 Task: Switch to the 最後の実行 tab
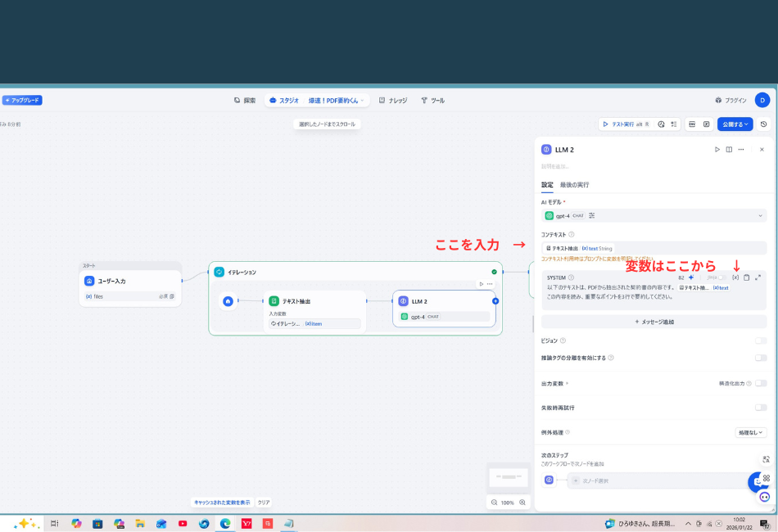click(574, 185)
